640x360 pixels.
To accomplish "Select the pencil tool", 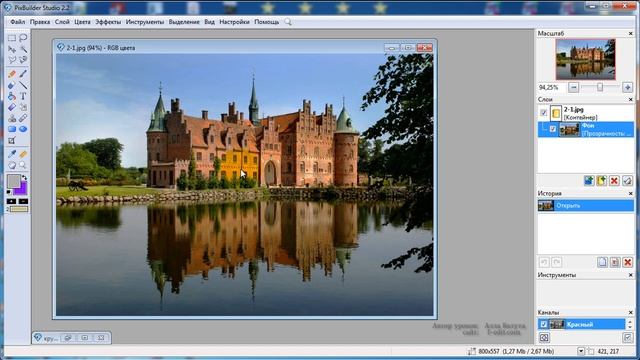I will [x=12, y=74].
